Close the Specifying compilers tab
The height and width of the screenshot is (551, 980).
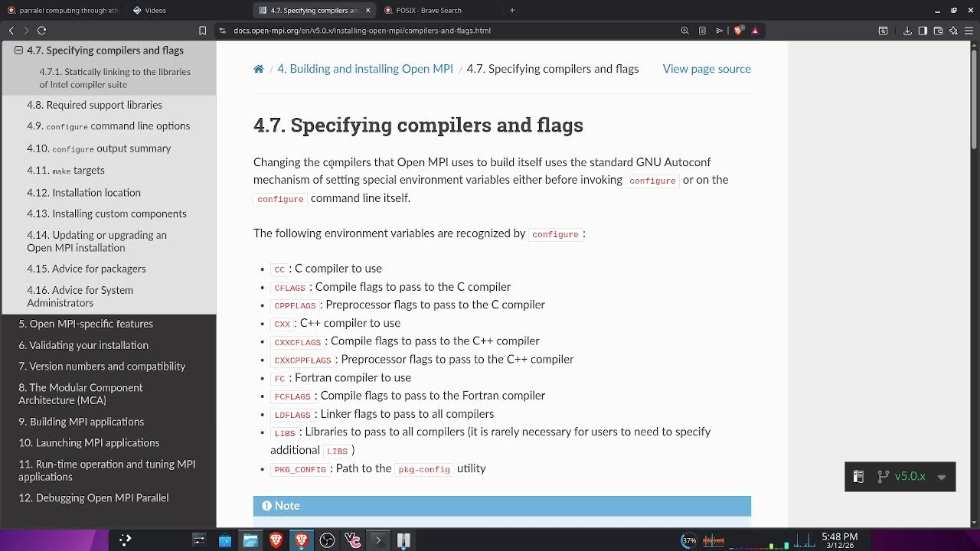click(x=368, y=10)
